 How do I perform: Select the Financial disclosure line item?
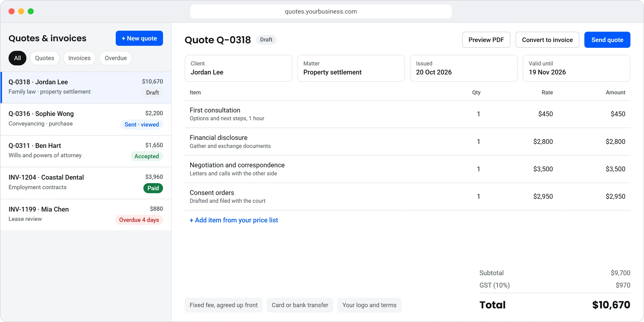407,142
